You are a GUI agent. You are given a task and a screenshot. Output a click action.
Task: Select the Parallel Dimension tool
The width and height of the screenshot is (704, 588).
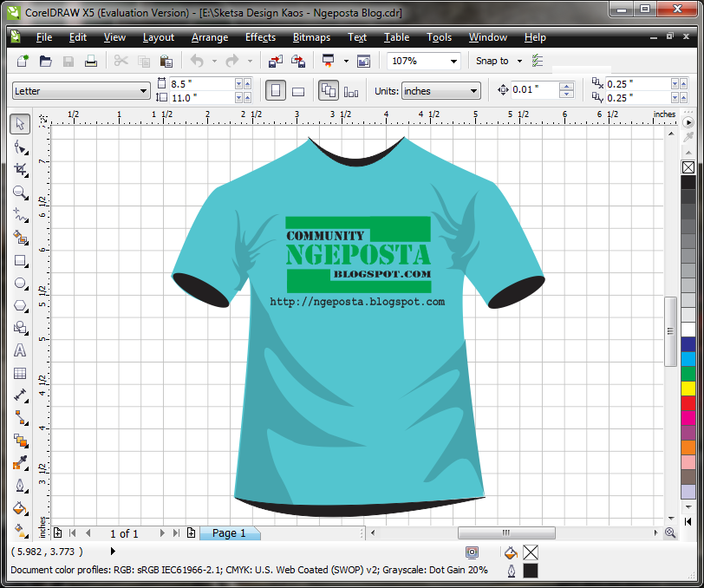(20, 395)
